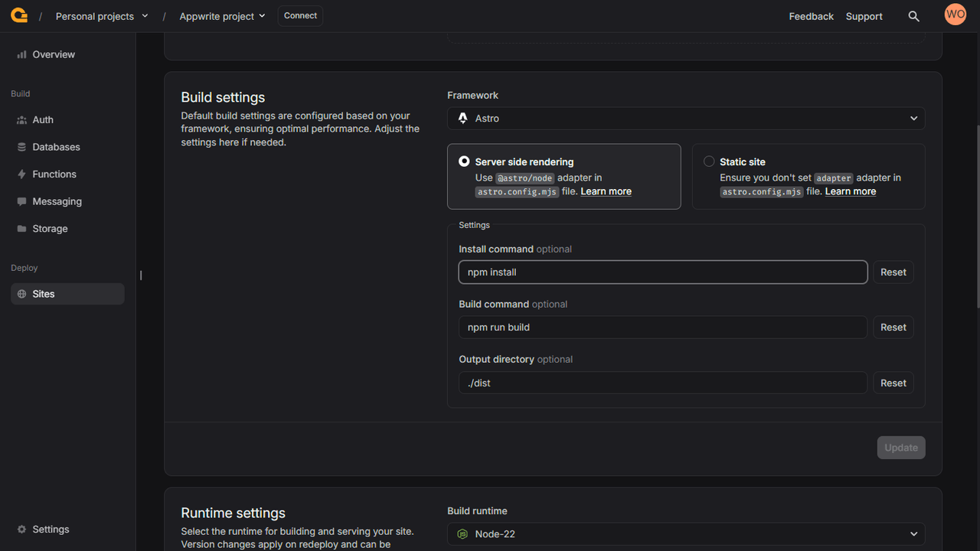Select Databases from the sidebar
This screenshot has width=980, height=551.
pos(55,146)
